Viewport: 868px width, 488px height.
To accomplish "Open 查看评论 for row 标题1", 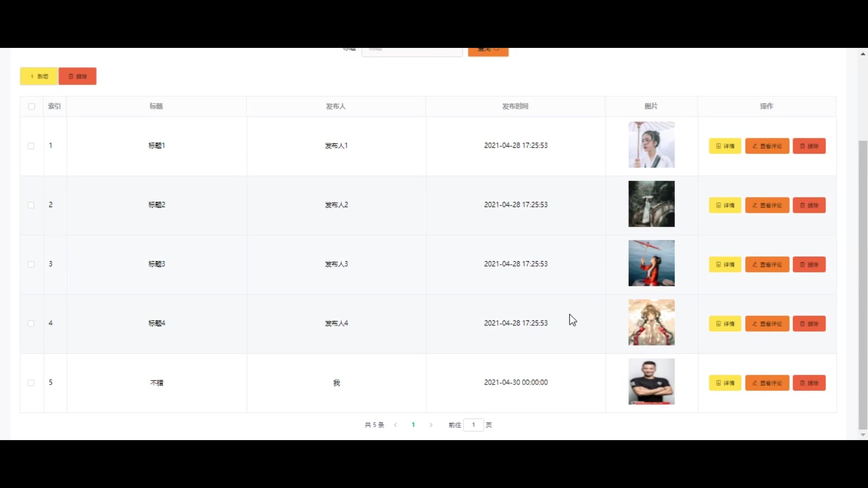I will [767, 146].
